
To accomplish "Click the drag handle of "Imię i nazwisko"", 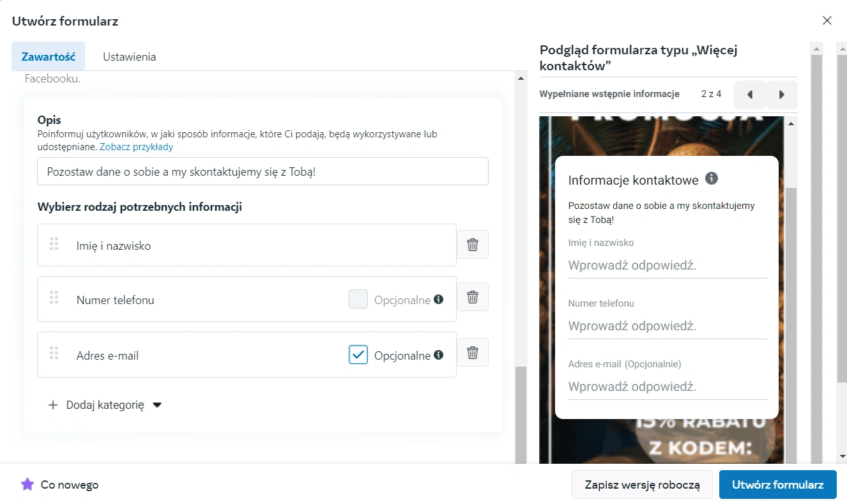I will (x=54, y=244).
